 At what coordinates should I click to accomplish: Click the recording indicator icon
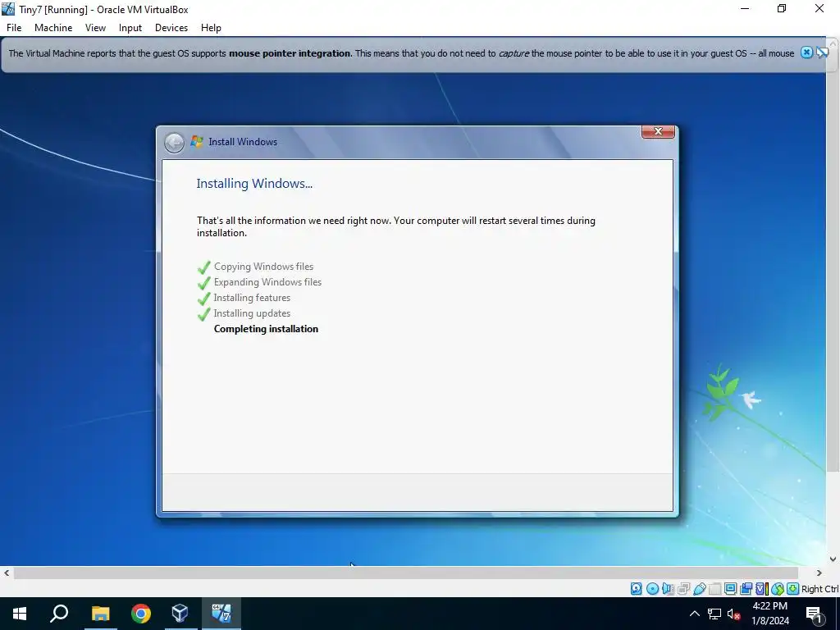click(x=746, y=589)
